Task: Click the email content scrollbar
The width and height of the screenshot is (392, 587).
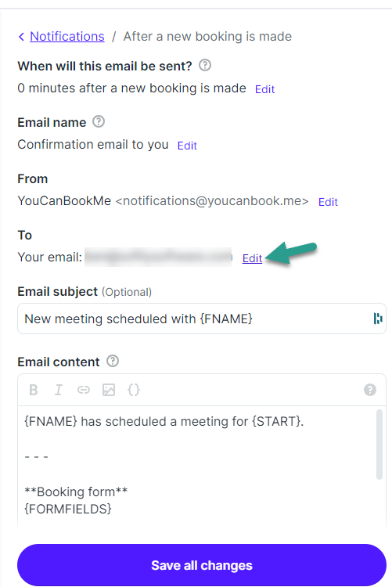Action: pos(379,445)
